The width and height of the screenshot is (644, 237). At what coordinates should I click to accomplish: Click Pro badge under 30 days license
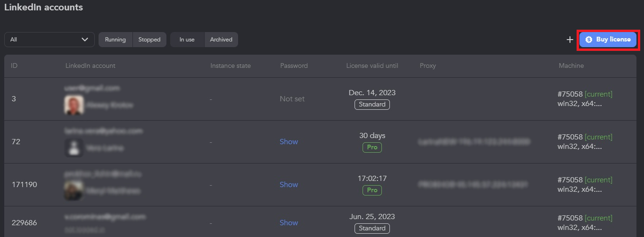372,147
